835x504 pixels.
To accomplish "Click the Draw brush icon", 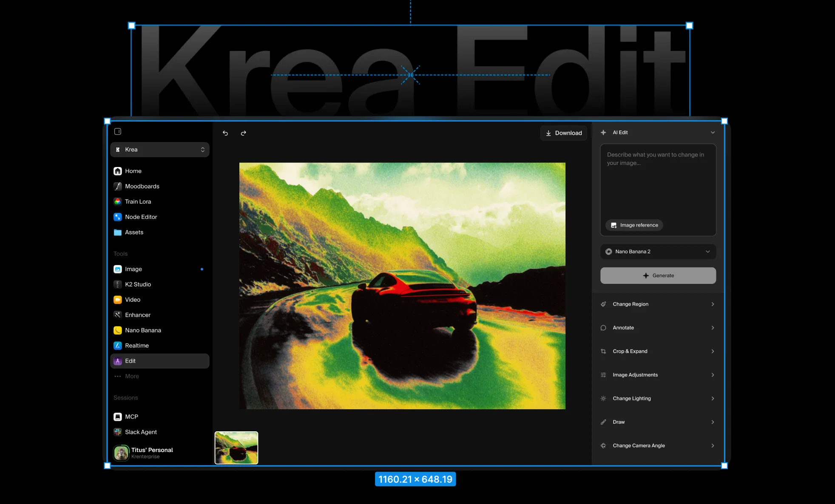I will pos(603,422).
